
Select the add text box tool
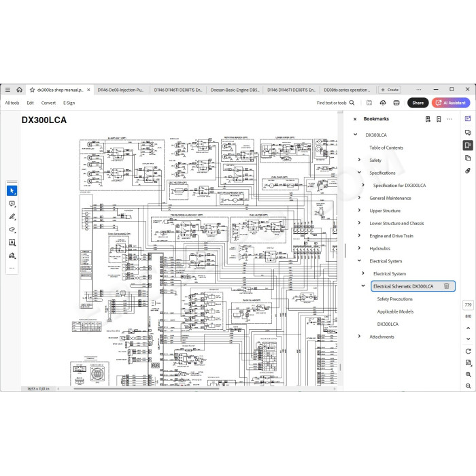click(x=12, y=243)
